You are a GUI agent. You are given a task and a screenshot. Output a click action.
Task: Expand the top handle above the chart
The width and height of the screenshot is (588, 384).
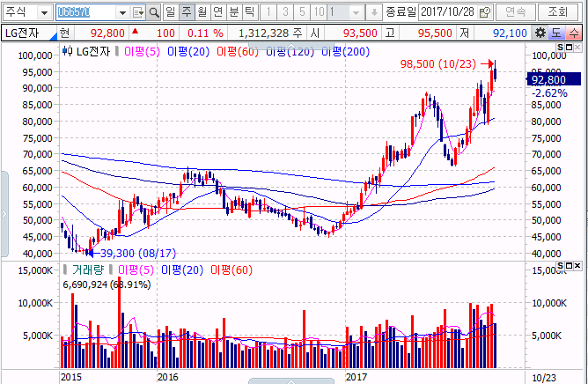click(x=291, y=46)
